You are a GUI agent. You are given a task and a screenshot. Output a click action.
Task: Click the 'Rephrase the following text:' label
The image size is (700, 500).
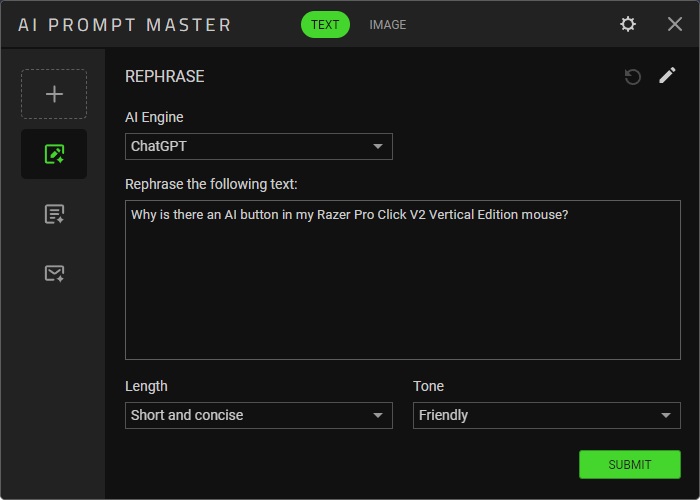[x=211, y=183]
